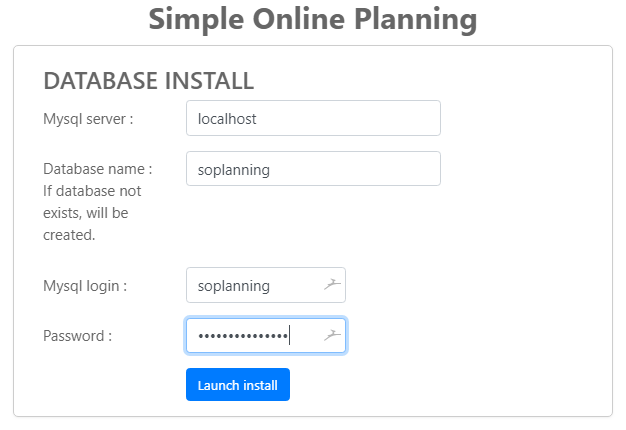The width and height of the screenshot is (626, 430).
Task: Click the key icon in Password field
Action: coord(333,336)
